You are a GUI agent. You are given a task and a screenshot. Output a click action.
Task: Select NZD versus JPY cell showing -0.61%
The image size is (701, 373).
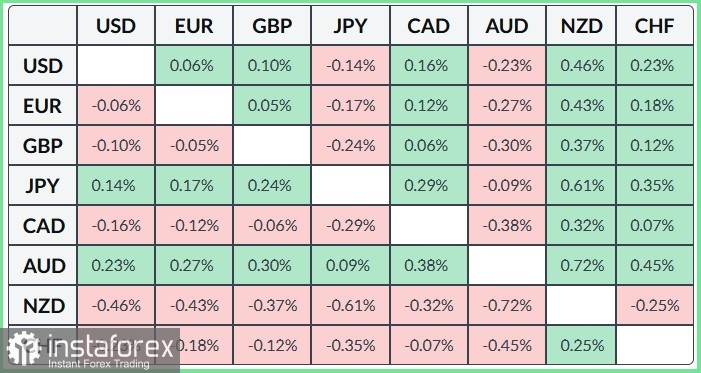point(350,306)
